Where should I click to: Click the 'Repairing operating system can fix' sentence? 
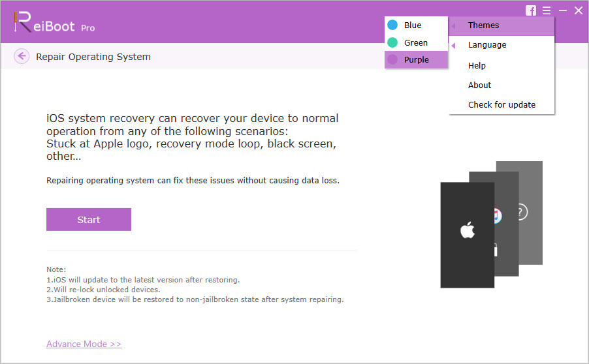[193, 181]
